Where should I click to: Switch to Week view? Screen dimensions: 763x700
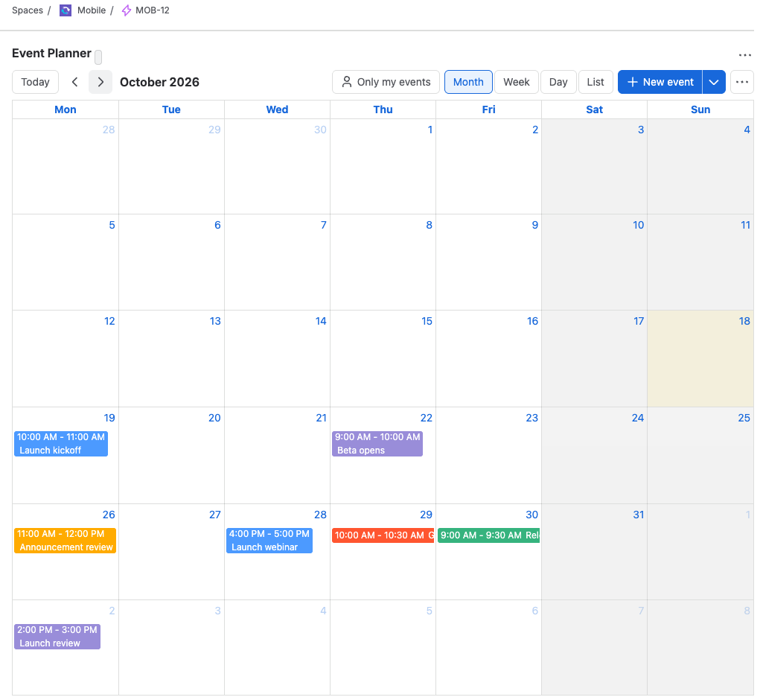(517, 82)
